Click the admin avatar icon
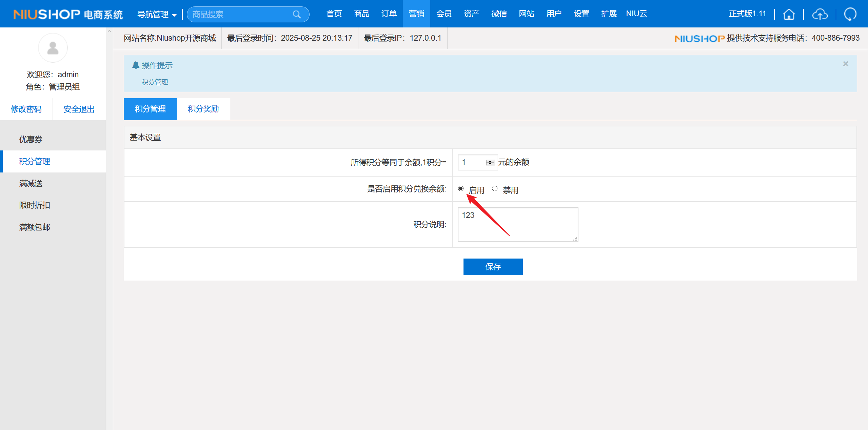868x430 pixels. point(53,48)
